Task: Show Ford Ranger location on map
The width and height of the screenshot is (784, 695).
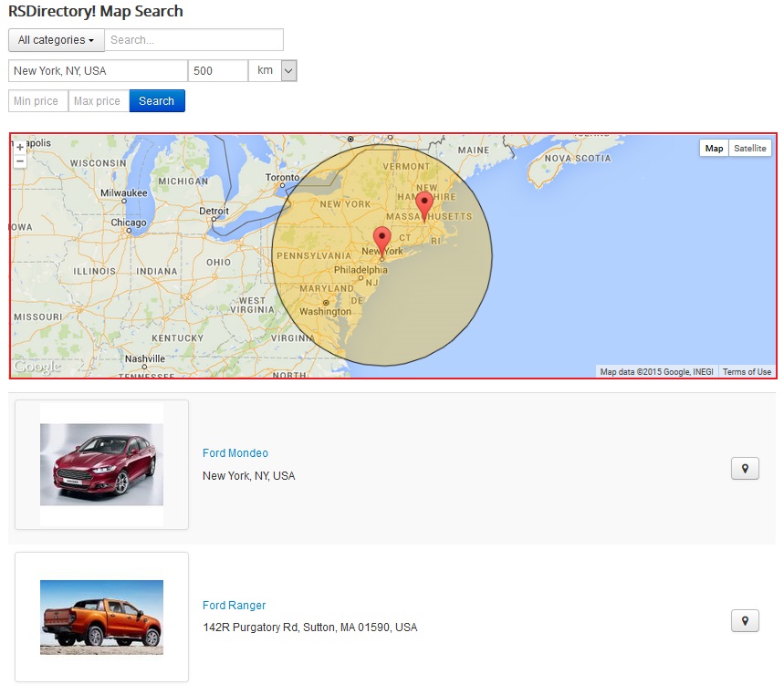Action: pos(745,620)
